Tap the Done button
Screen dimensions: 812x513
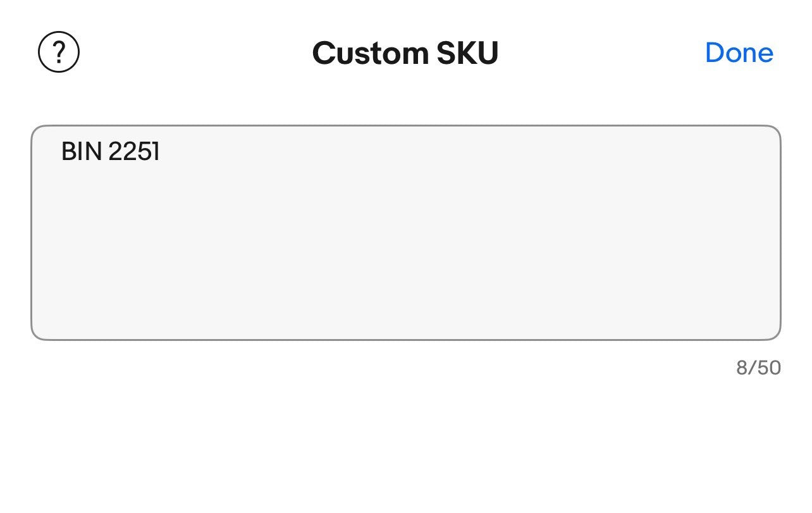coord(739,53)
